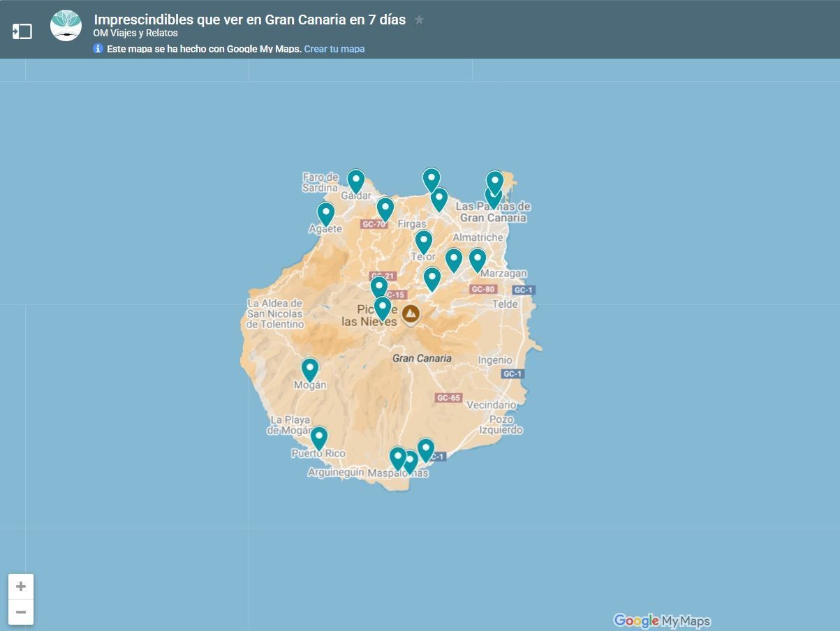Select the pin at Teror
The image size is (840, 631).
point(424,242)
